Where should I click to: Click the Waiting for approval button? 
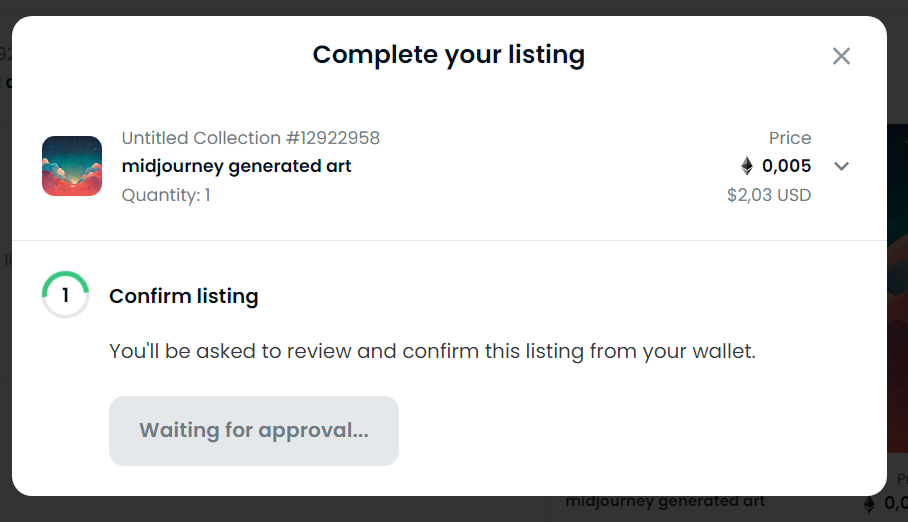[x=254, y=430]
